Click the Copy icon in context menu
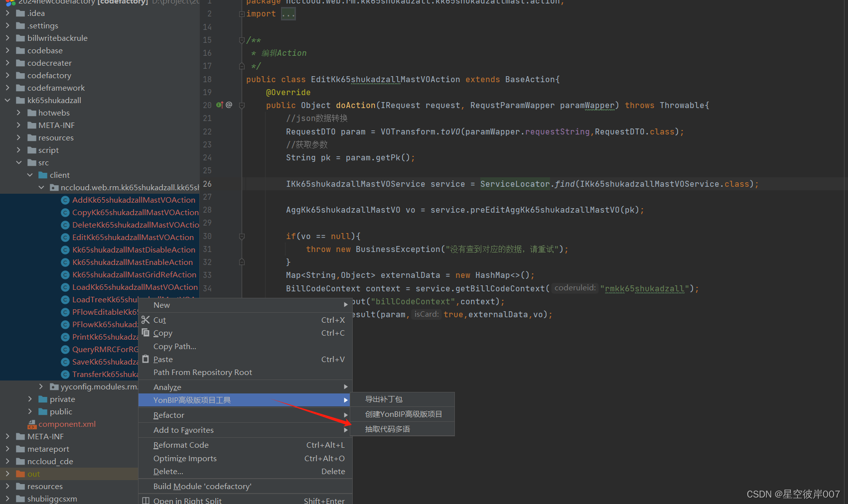Image resolution: width=848 pixels, height=504 pixels. [145, 333]
